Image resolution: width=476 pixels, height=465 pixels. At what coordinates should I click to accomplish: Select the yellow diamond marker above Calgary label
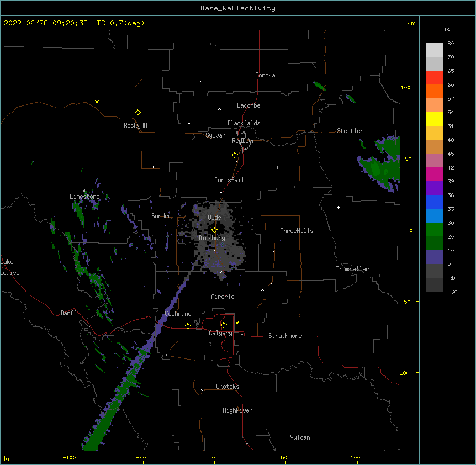pyautogui.click(x=224, y=325)
